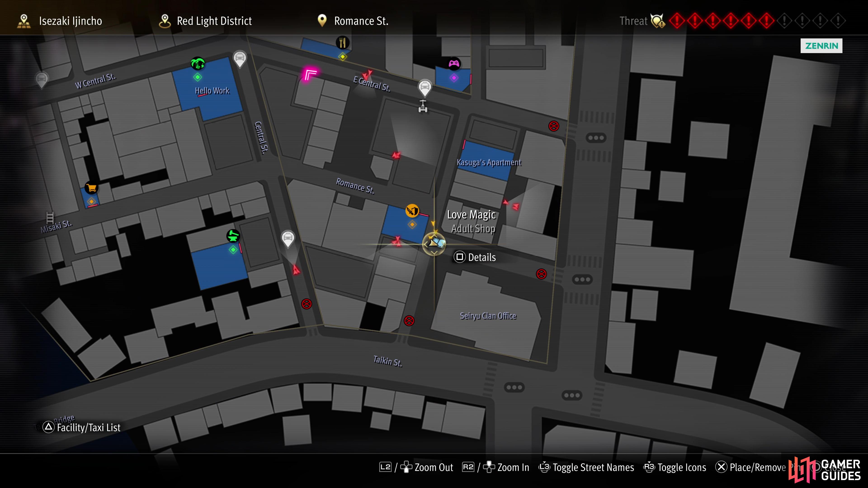Select Romance St. location breadcrumb
868x488 pixels.
point(353,21)
